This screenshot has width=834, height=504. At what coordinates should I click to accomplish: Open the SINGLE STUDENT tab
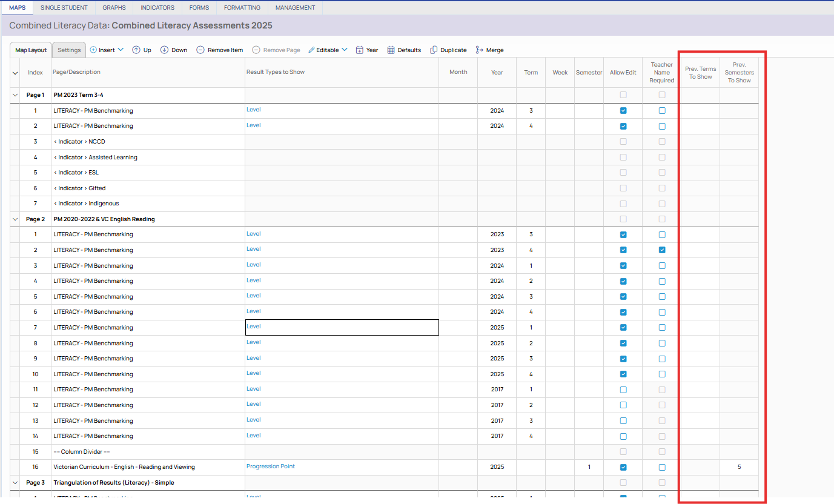[64, 8]
